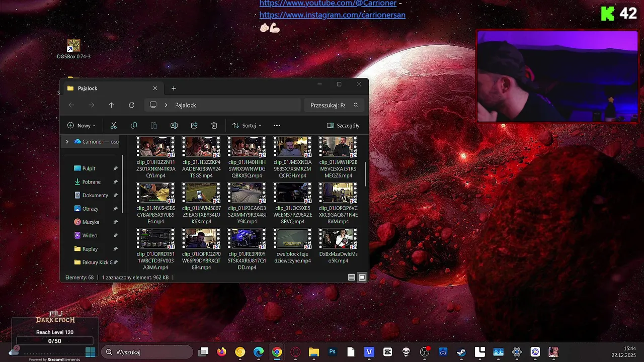Image resolution: width=644 pixels, height=362 pixels.
Task: Share the file with the share icon
Action: pyautogui.click(x=194, y=125)
